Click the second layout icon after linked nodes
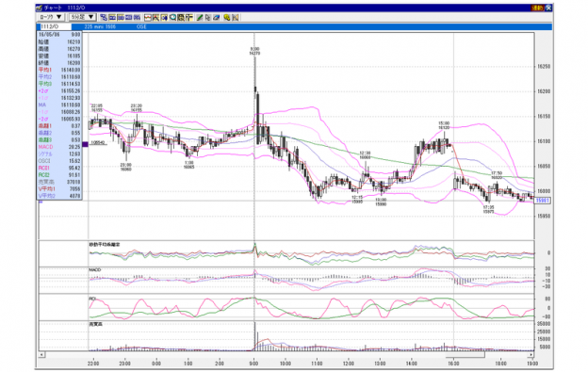Viewport: 588px width, 372px height. coord(121,17)
